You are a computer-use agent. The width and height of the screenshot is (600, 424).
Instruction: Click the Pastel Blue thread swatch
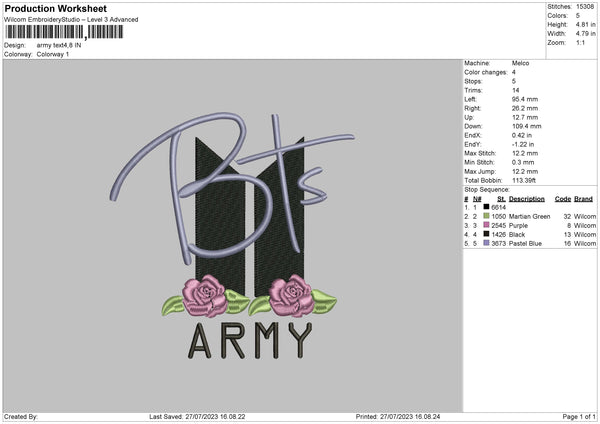486,243
